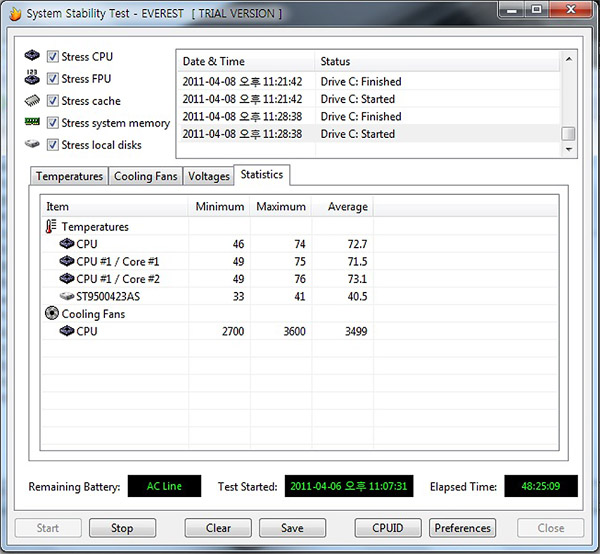Image resolution: width=600 pixels, height=554 pixels.
Task: Click the ST9500423AS average value 40.5
Action: click(x=357, y=297)
